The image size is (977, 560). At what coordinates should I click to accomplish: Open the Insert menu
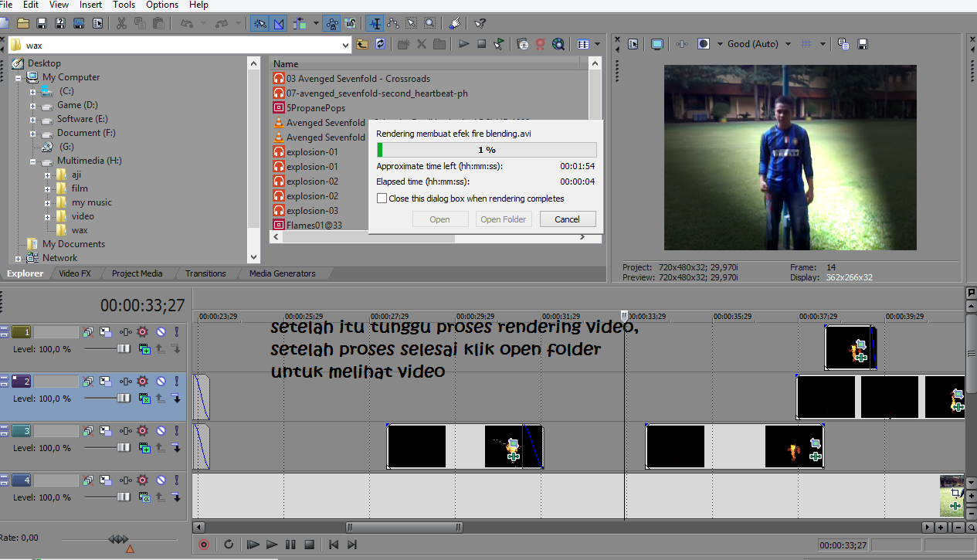point(90,5)
